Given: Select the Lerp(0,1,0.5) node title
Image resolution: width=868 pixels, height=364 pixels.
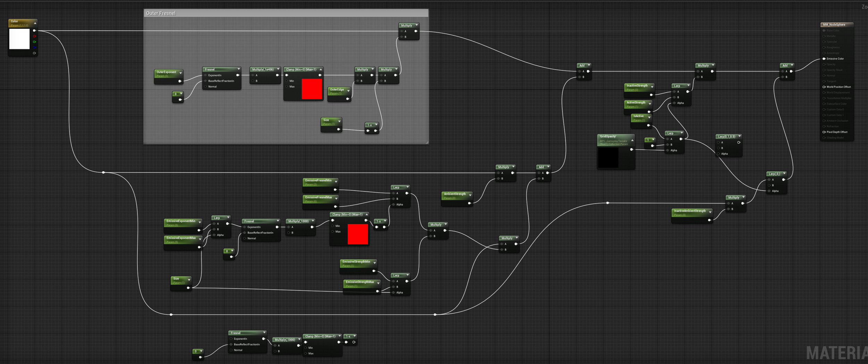Looking at the screenshot, I should coord(726,136).
